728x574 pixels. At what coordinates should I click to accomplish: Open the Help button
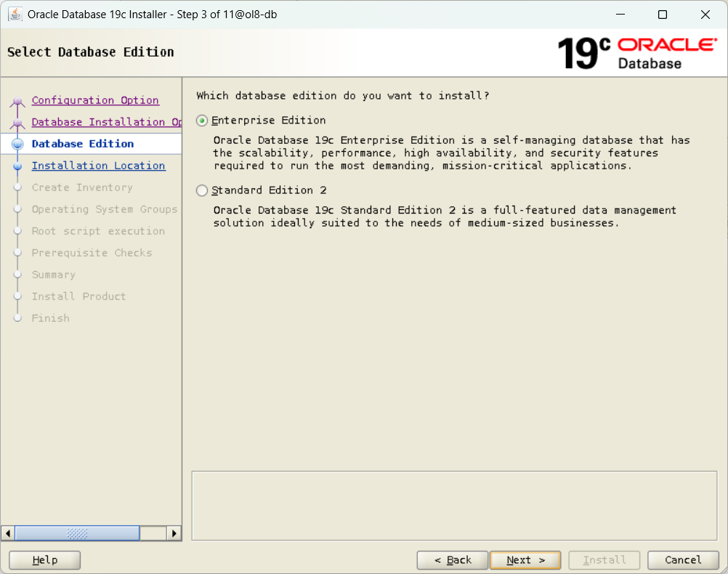click(x=45, y=560)
